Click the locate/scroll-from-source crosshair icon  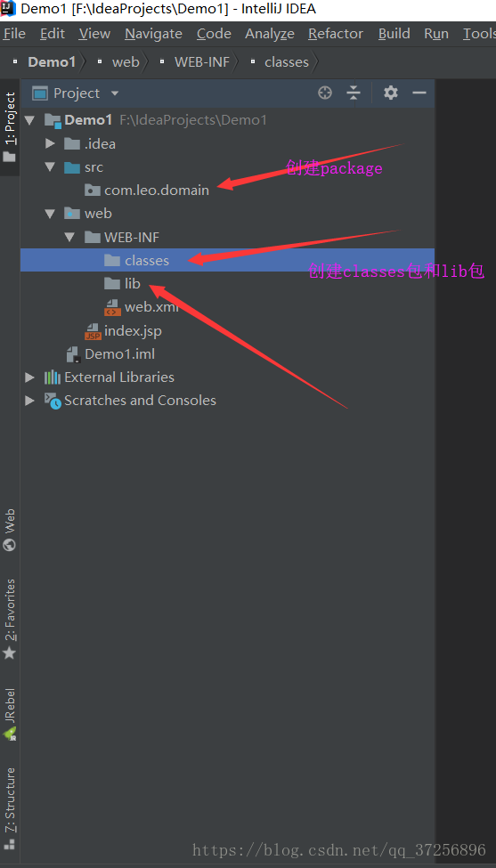click(325, 93)
